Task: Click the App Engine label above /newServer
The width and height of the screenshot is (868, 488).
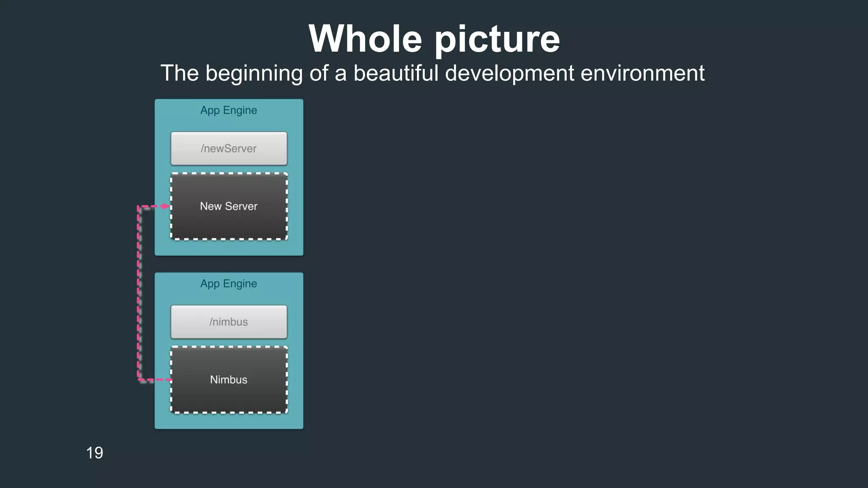Action: pyautogui.click(x=229, y=110)
